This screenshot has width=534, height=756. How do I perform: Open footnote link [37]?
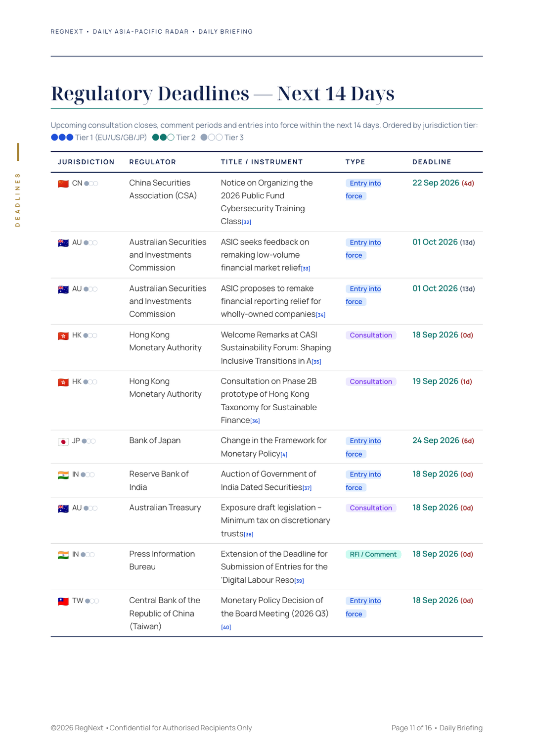(x=307, y=488)
